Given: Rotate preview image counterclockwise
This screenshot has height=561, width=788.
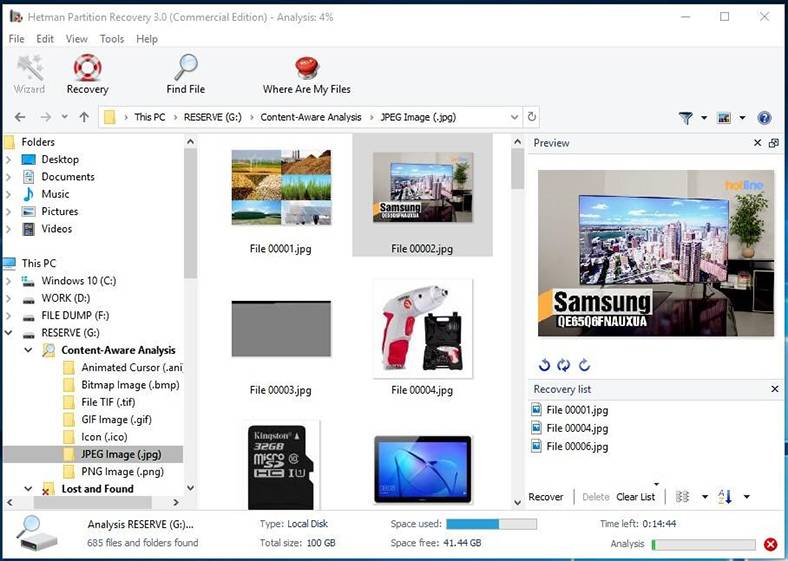Looking at the screenshot, I should click(544, 365).
